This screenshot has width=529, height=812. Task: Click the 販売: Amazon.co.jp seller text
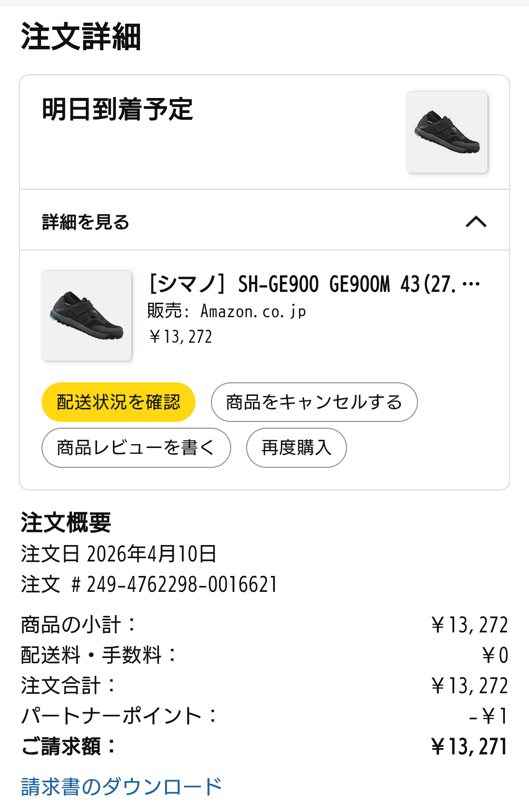[x=226, y=311]
